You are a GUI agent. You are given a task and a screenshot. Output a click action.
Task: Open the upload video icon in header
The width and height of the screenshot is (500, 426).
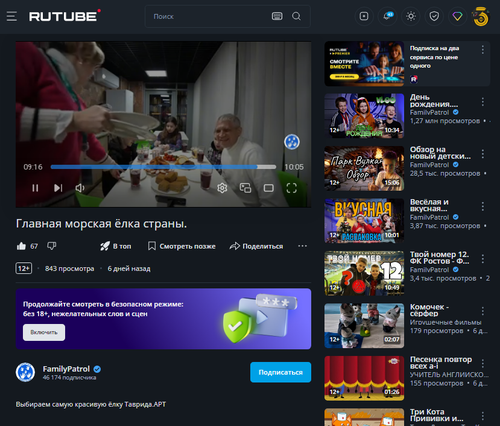click(x=364, y=16)
